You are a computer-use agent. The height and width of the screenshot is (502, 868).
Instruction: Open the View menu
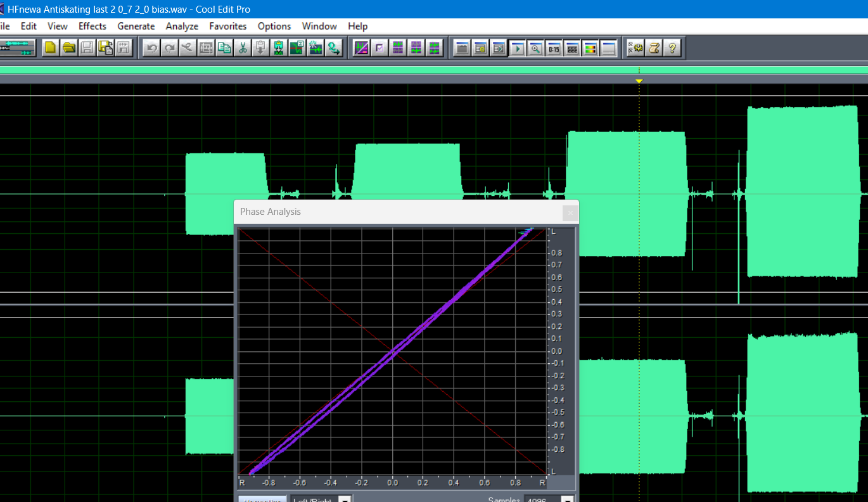tap(57, 26)
